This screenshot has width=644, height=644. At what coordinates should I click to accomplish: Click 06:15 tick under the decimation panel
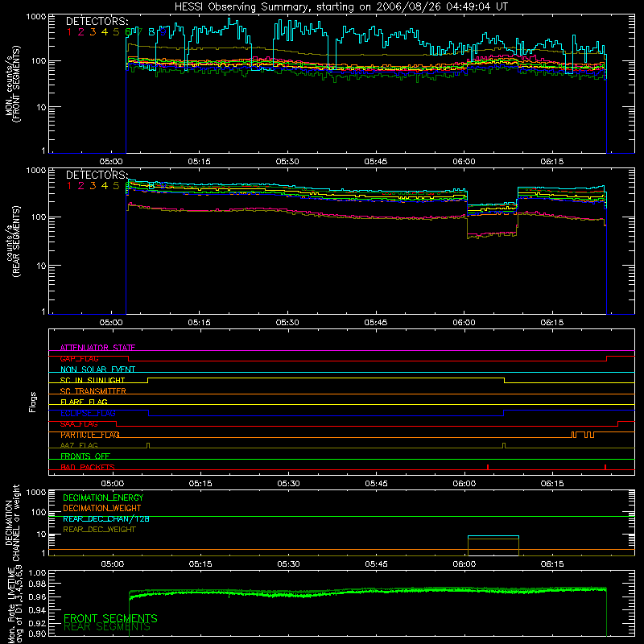click(x=552, y=564)
